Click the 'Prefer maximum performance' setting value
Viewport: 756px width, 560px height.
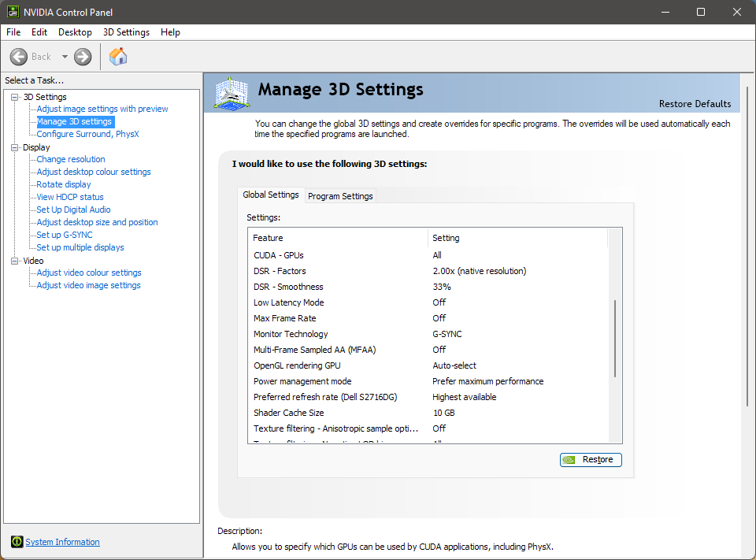coord(488,381)
